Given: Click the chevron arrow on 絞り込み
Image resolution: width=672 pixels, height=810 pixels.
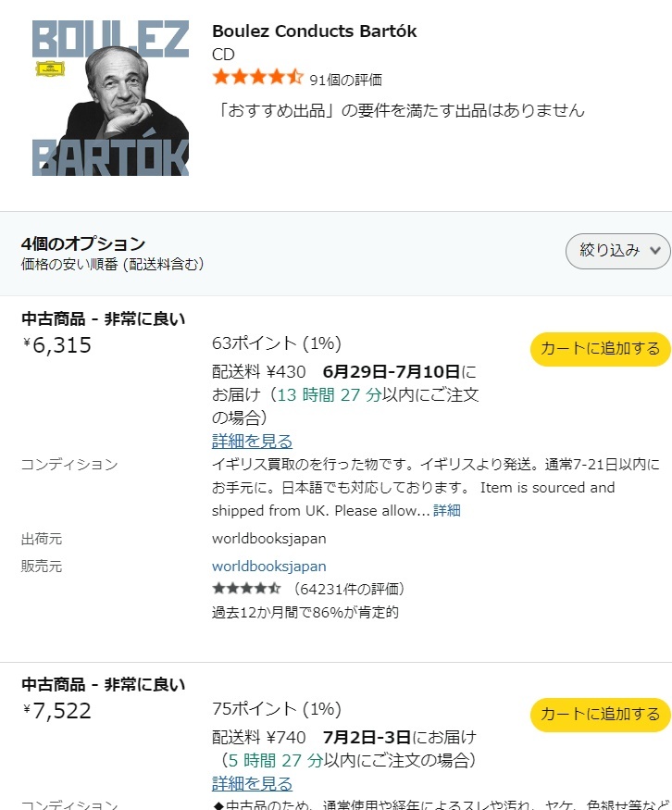Looking at the screenshot, I should [655, 251].
